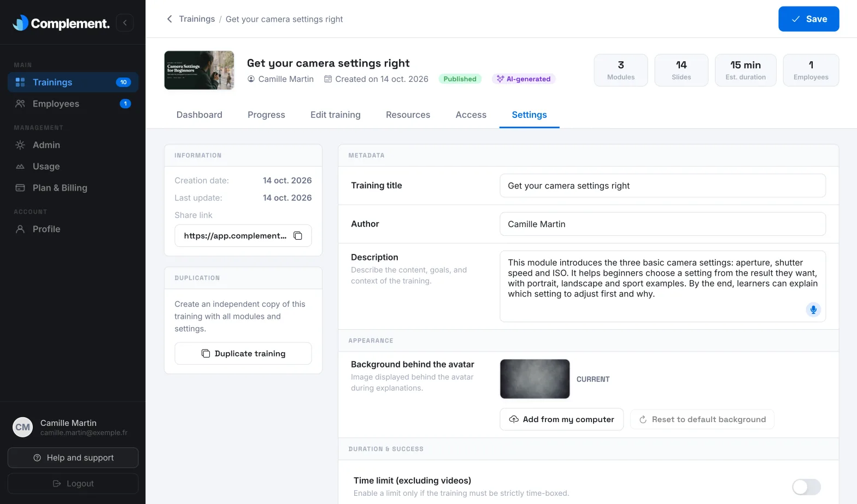This screenshot has height=504, width=857.
Task: Copy the share link with the copy icon
Action: point(298,236)
